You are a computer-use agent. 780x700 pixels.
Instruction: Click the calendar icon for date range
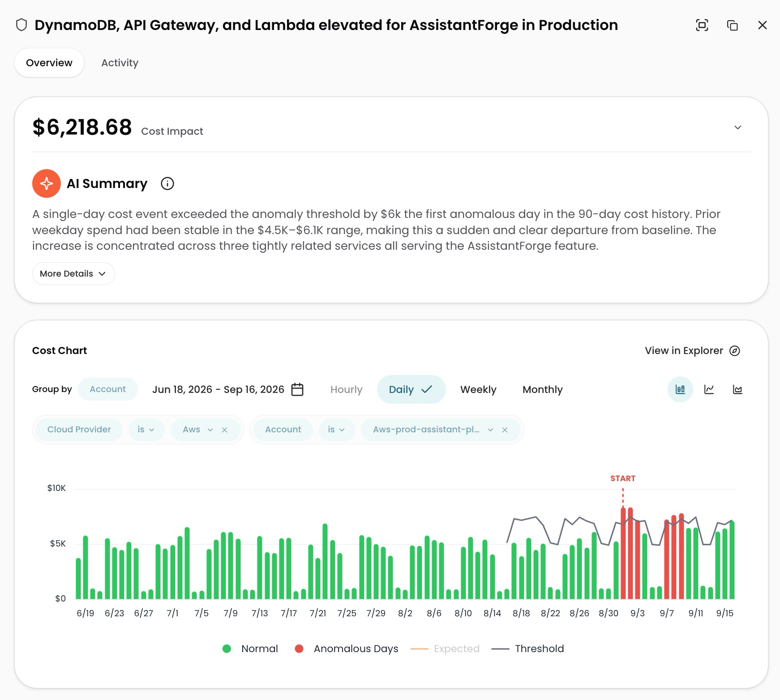click(297, 389)
